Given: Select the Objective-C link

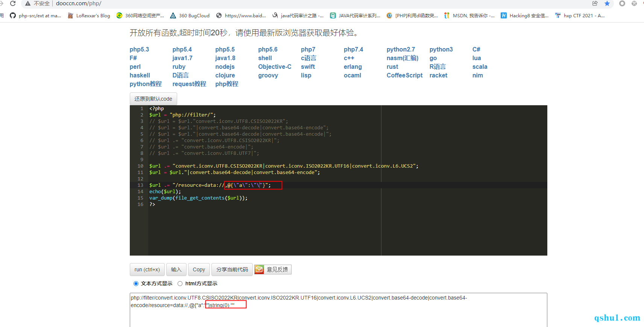Looking at the screenshot, I should [x=275, y=67].
